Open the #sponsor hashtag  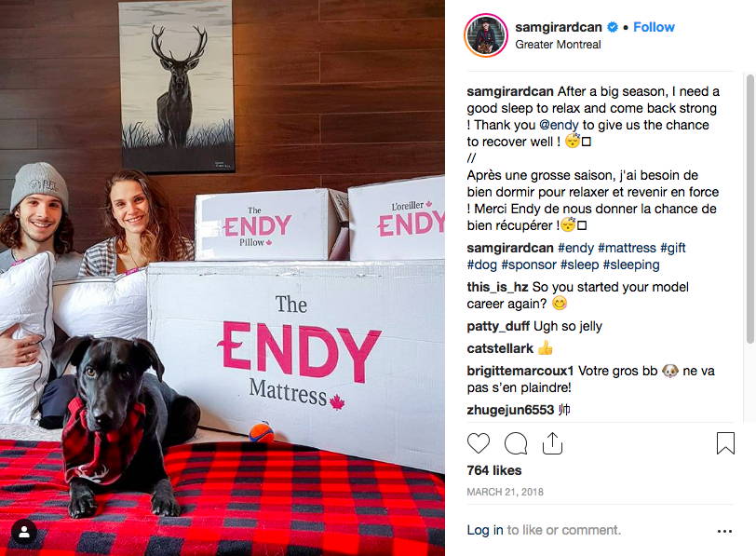[x=529, y=264]
